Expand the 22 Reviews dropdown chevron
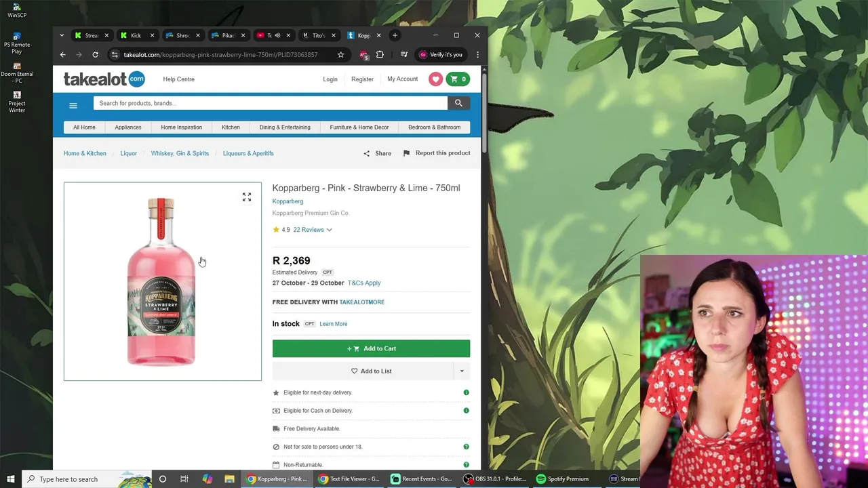The image size is (868, 488). 329,230
